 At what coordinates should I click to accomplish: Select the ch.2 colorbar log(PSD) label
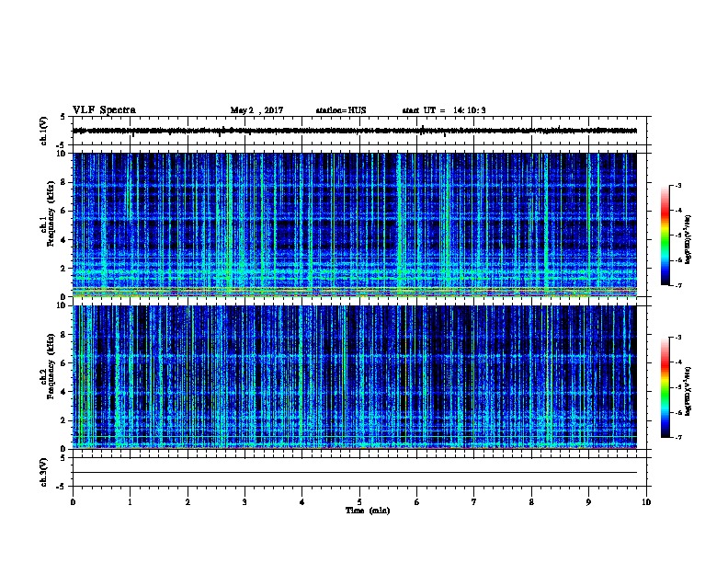(x=688, y=391)
